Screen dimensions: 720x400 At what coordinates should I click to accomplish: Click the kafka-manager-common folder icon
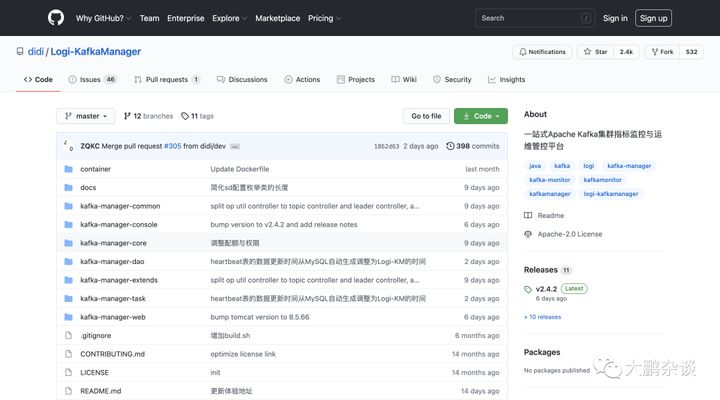[68, 206]
